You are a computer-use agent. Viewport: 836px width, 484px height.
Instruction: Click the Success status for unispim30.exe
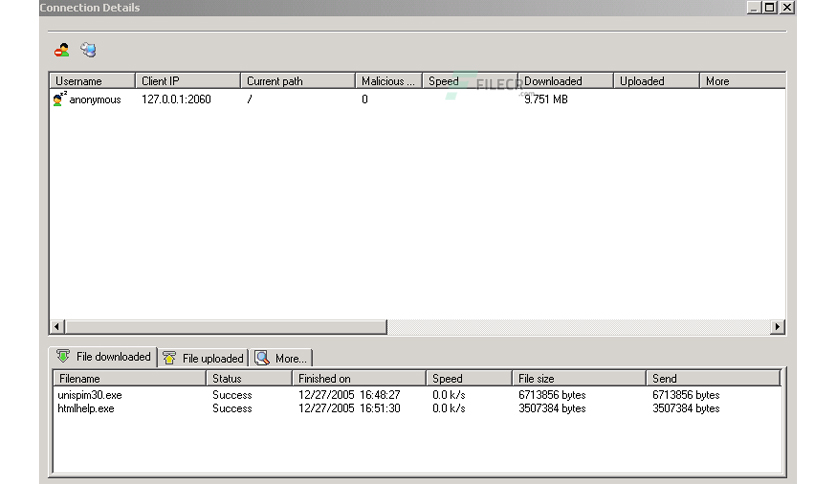[232, 395]
